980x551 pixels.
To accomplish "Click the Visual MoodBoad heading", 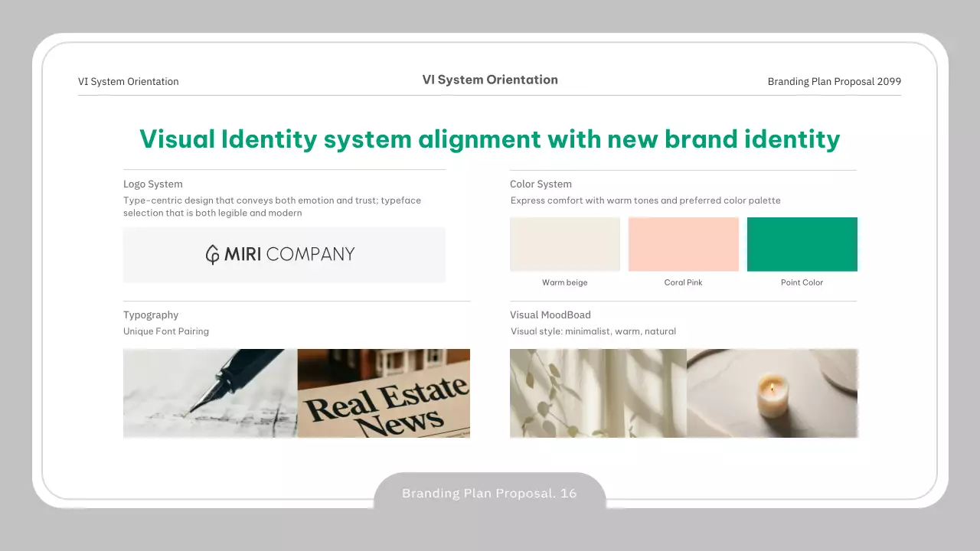I will pos(550,315).
